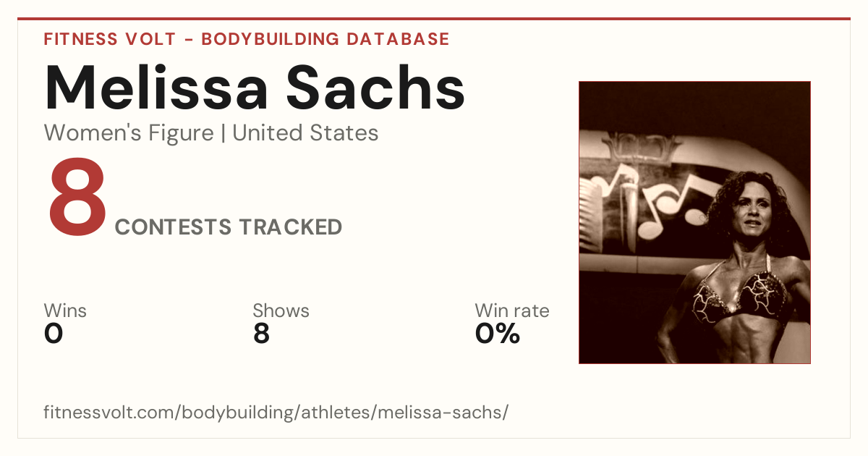
Task: Click the red top border line
Action: (x=434, y=19)
